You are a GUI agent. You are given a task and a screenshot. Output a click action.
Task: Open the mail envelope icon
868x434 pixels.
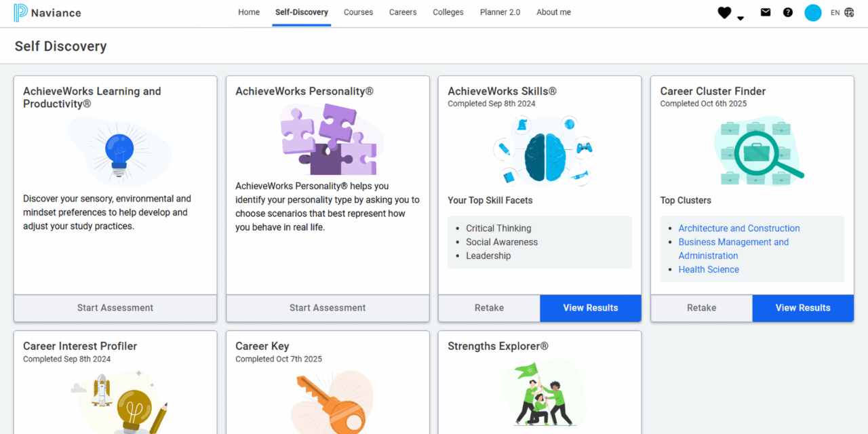tap(766, 12)
